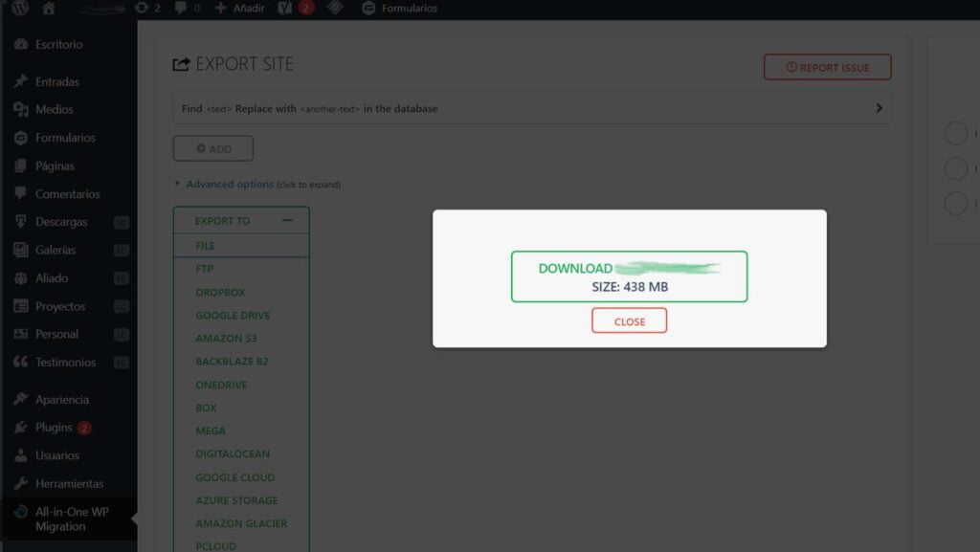Click the CLOSE button in the download dialog
Image resolution: width=980 pixels, height=552 pixels.
(629, 320)
